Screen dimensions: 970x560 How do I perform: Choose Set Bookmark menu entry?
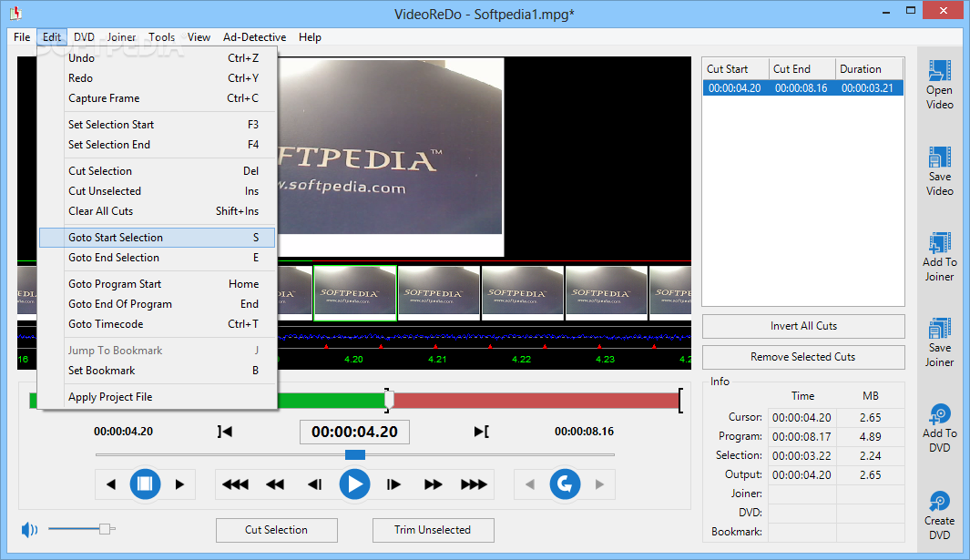[x=158, y=371]
